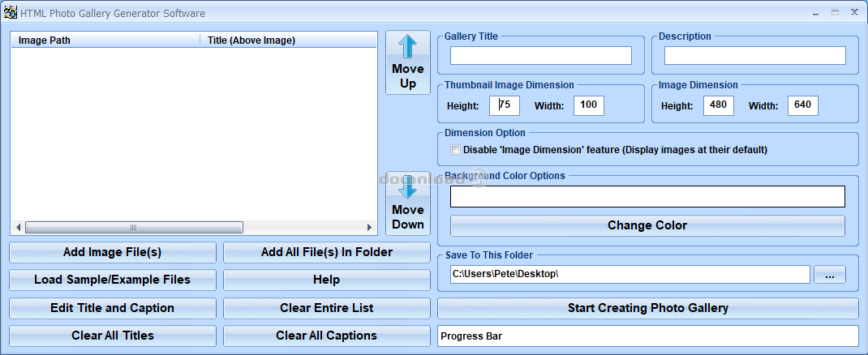Focus the Gallery Title text field
868x355 pixels.
(x=540, y=56)
